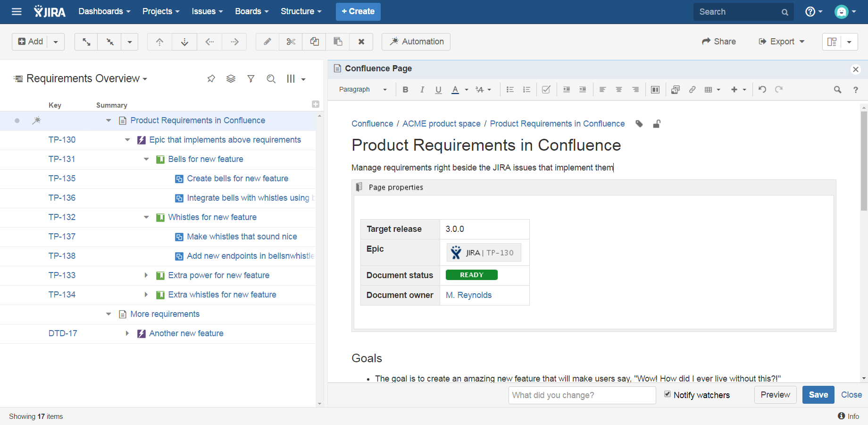The image size is (868, 425).
Task: Open TP-130 issue key link
Action: click(62, 140)
